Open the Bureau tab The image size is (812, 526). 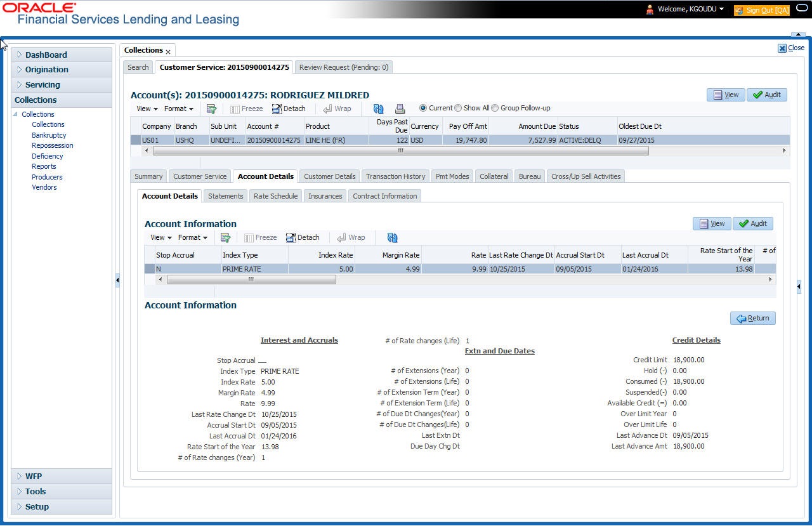[530, 176]
